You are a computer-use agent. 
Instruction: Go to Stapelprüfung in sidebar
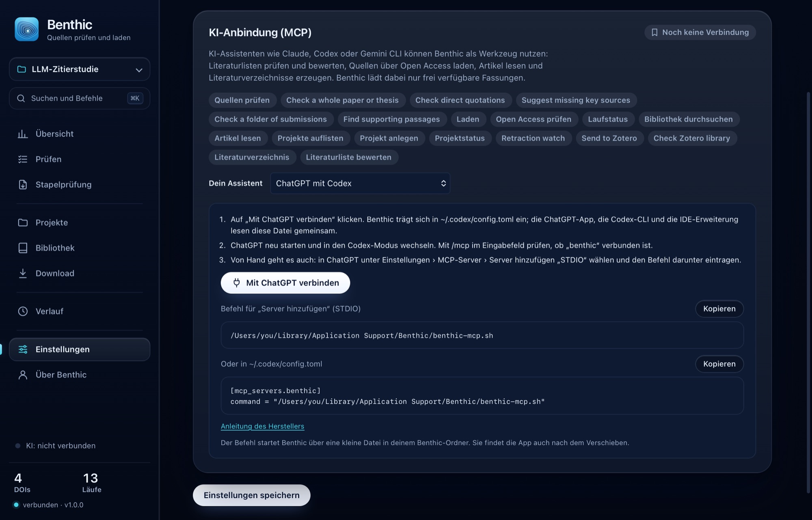pyautogui.click(x=80, y=185)
